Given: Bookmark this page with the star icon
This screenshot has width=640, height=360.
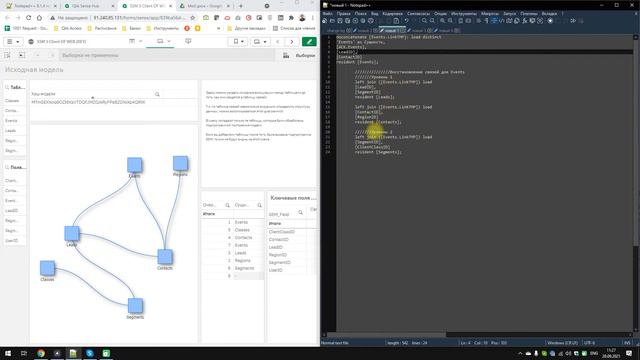Looking at the screenshot, I should [193, 18].
